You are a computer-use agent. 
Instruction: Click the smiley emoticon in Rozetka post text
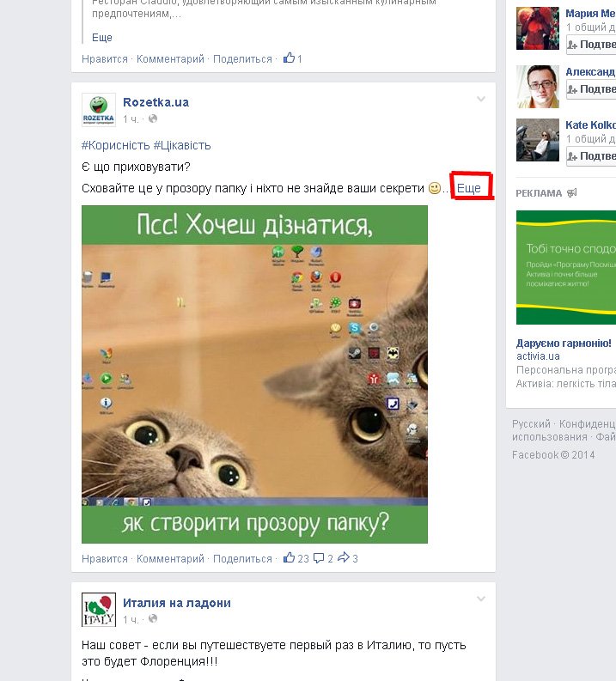435,188
